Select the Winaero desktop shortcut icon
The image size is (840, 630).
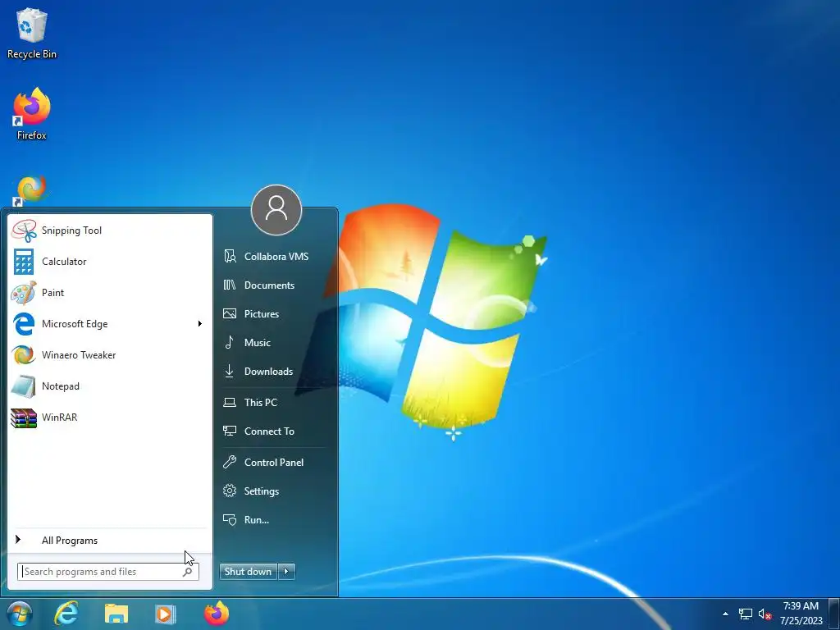31,190
